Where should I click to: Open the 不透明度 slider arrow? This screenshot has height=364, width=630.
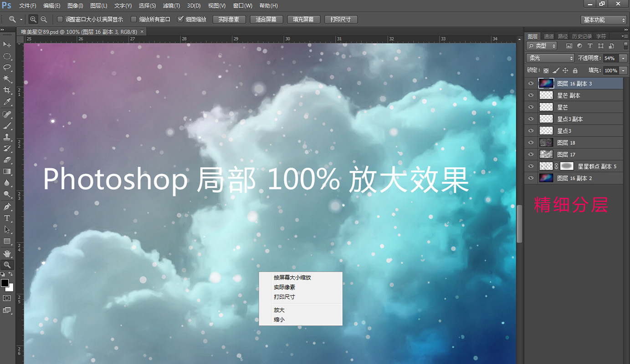[623, 58]
